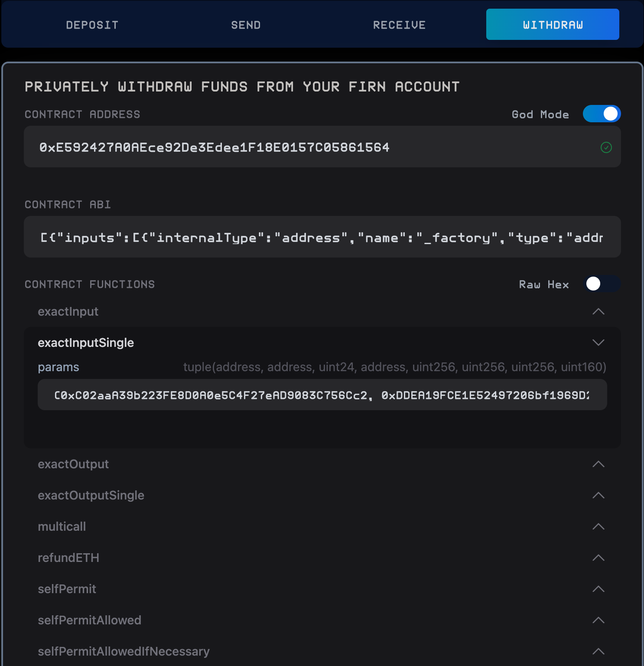Expand the exactOutput chevron
The width and height of the screenshot is (644, 666).
coord(598,464)
